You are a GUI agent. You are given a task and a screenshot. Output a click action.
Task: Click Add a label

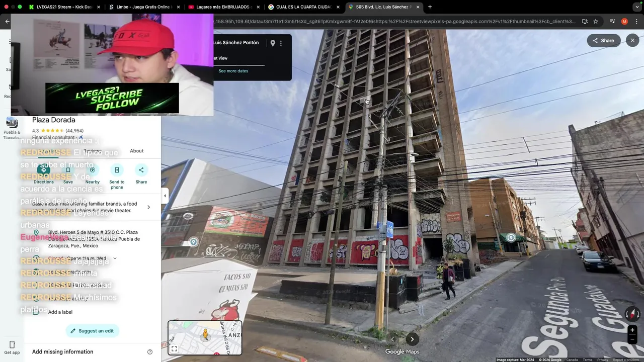tap(60, 312)
